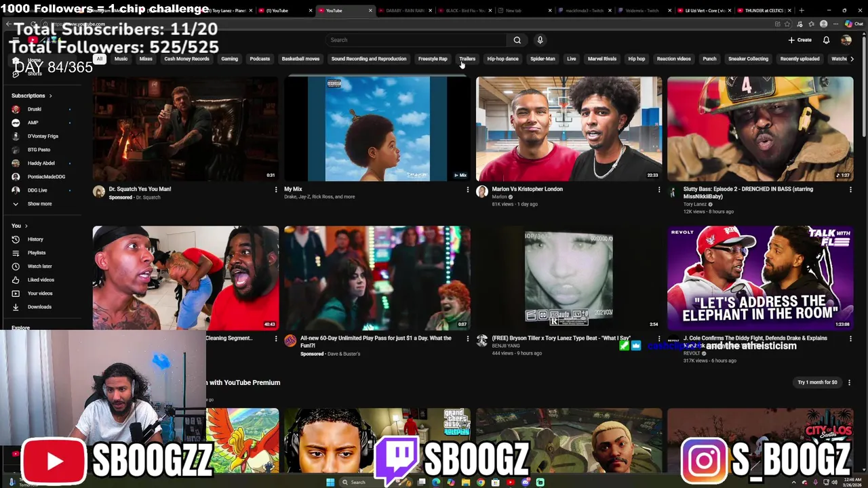Open options for Dave & Buster's ad
The width and height of the screenshot is (868, 488).
coord(467,339)
